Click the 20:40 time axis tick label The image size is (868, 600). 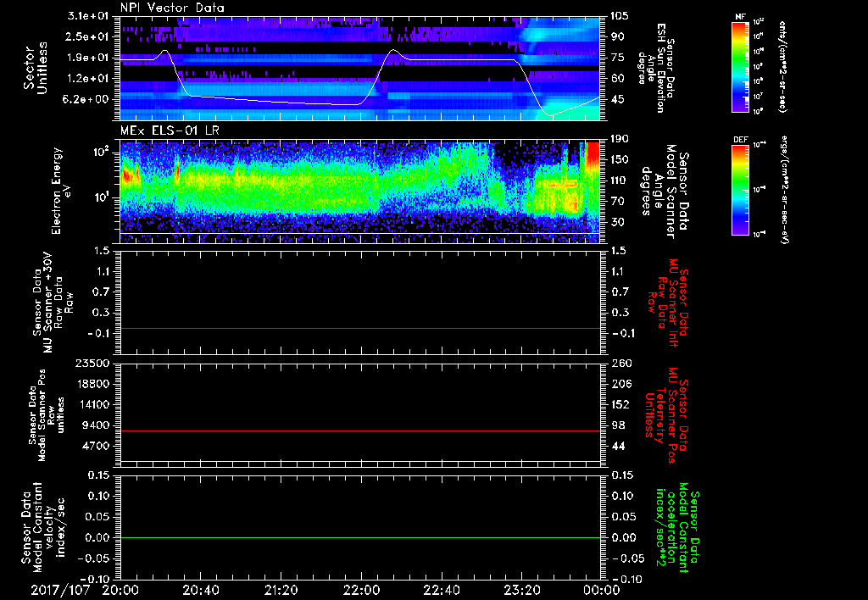(201, 590)
